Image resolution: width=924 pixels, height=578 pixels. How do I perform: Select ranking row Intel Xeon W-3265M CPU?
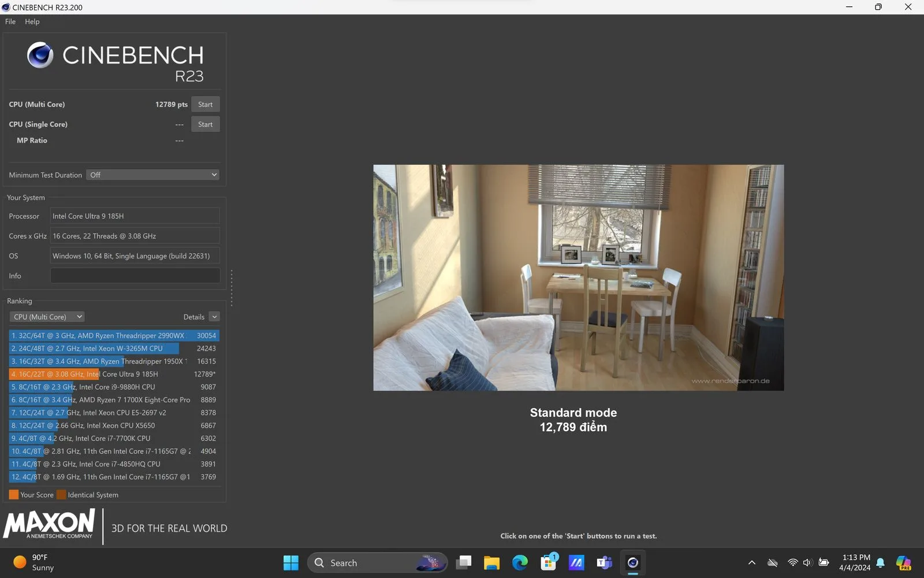(114, 349)
